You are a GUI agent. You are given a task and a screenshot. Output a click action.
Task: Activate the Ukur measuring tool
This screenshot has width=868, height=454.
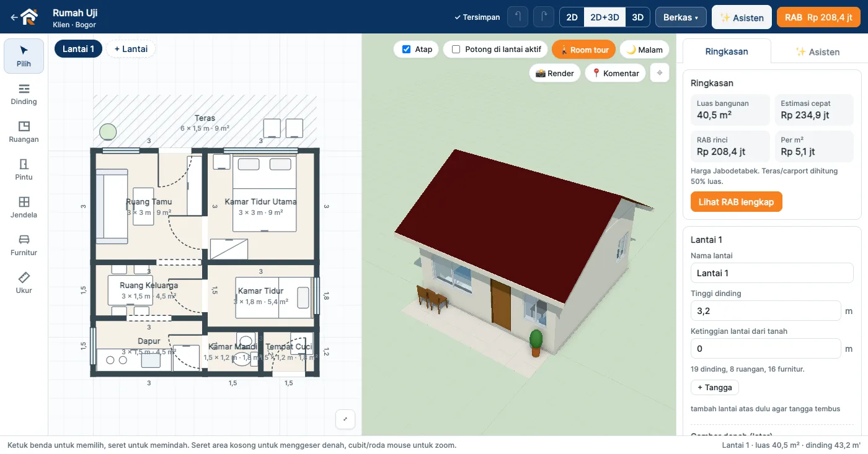[24, 283]
